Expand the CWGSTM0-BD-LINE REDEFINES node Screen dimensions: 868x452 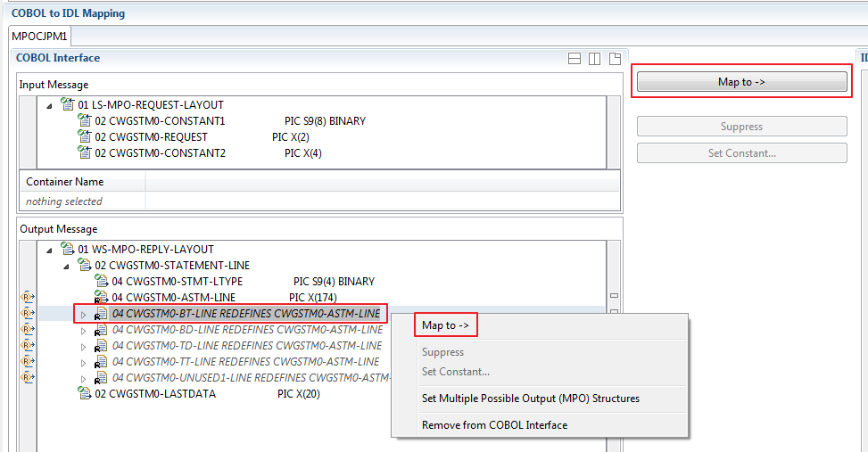(84, 331)
